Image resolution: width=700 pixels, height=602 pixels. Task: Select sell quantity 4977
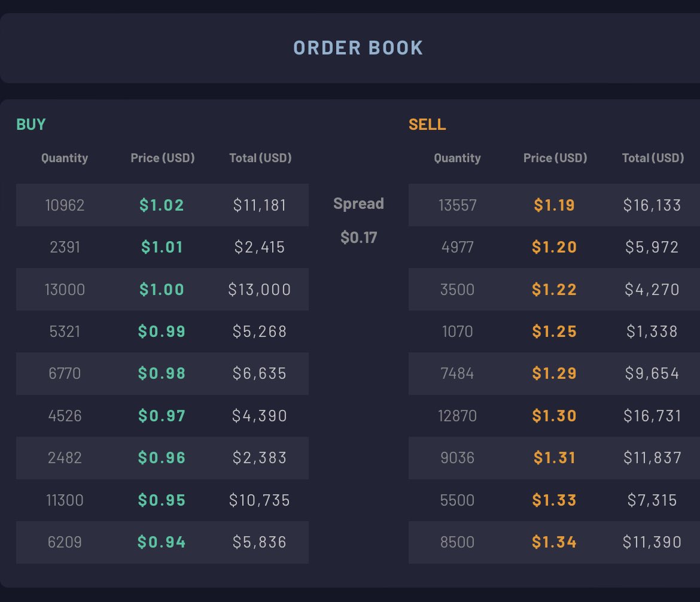click(458, 247)
